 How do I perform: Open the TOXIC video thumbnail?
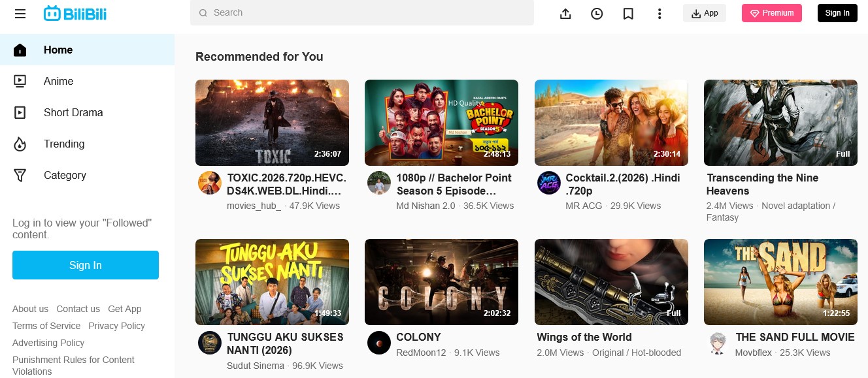click(272, 123)
